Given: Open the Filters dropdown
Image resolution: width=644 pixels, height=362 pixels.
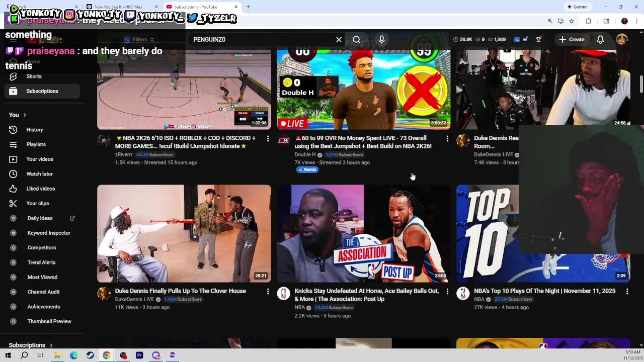Looking at the screenshot, I should [x=139, y=39].
